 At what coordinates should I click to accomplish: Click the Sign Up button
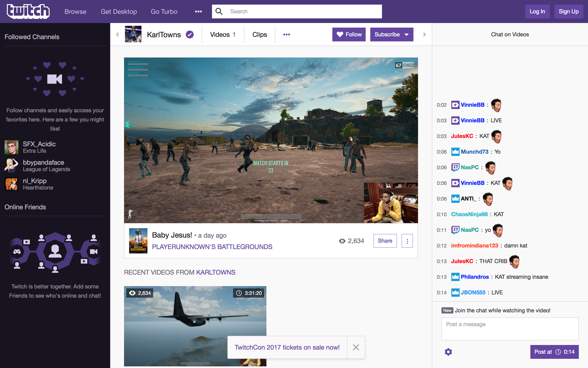click(x=568, y=11)
